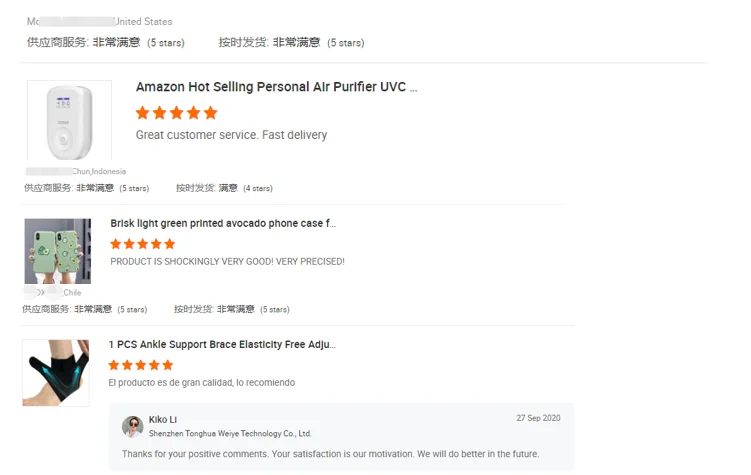Select the 'PRODUCT IS SHOCKINGLY VERY GOOD' review text
Screen dimensions: 751x475
tap(227, 261)
